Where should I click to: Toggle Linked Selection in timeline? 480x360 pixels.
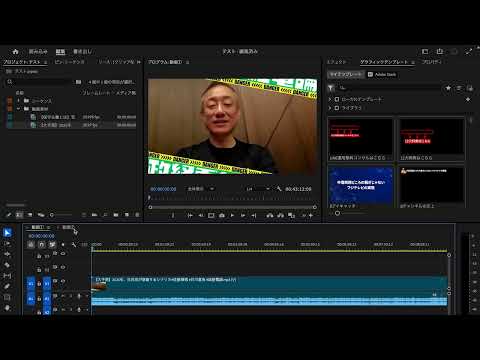pos(52,245)
